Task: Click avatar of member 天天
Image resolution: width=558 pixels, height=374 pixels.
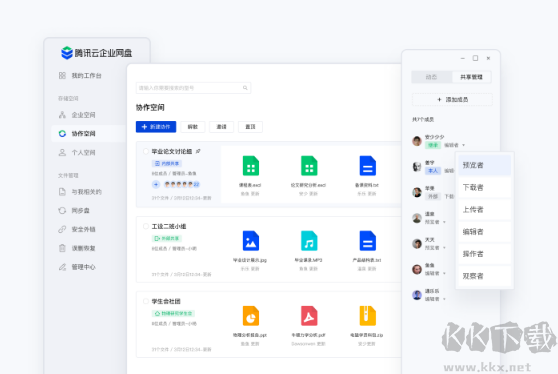Action: [x=417, y=244]
